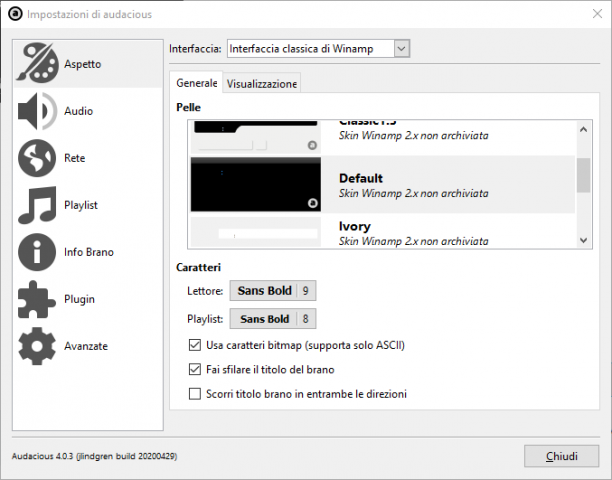Image resolution: width=612 pixels, height=480 pixels.
Task: Click the Chiudi button
Action: point(561,456)
